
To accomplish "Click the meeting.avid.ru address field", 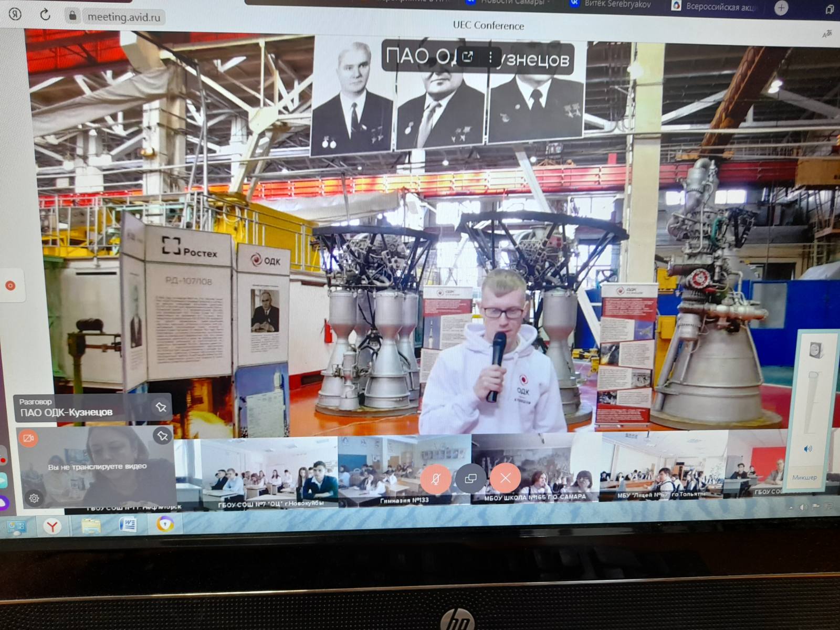I will click(123, 17).
